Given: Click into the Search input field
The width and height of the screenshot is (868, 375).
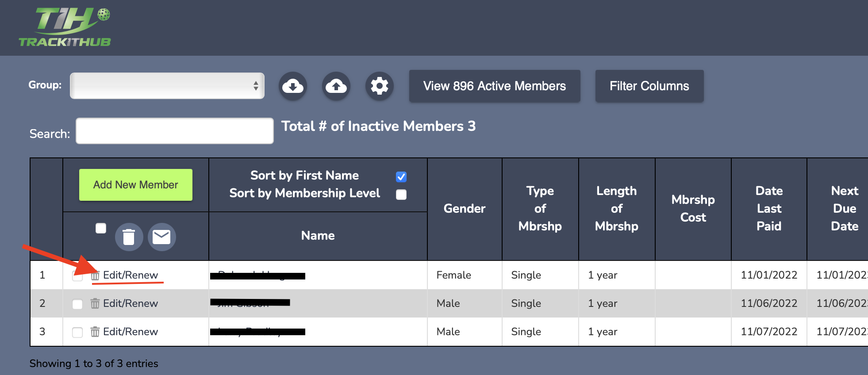Looking at the screenshot, I should pyautogui.click(x=175, y=131).
